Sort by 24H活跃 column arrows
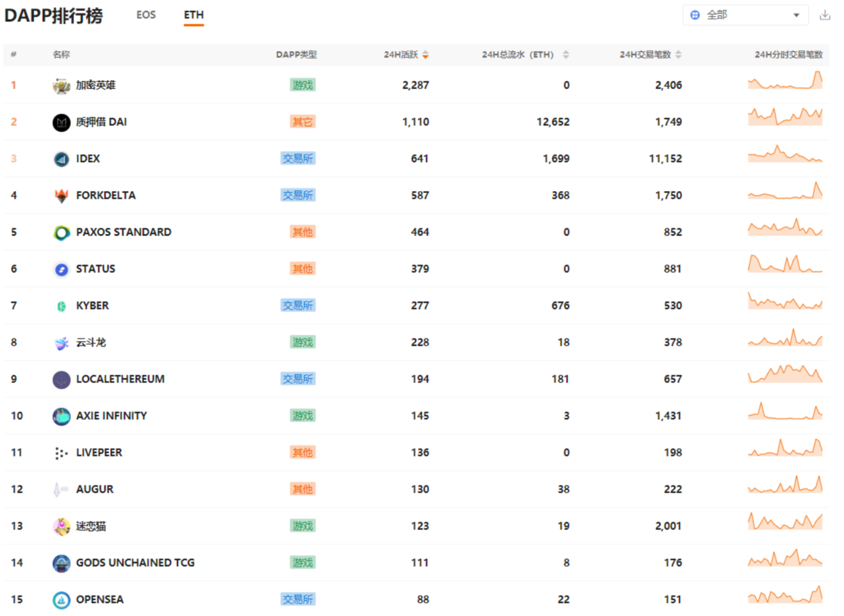The height and width of the screenshot is (616, 844). tap(426, 54)
